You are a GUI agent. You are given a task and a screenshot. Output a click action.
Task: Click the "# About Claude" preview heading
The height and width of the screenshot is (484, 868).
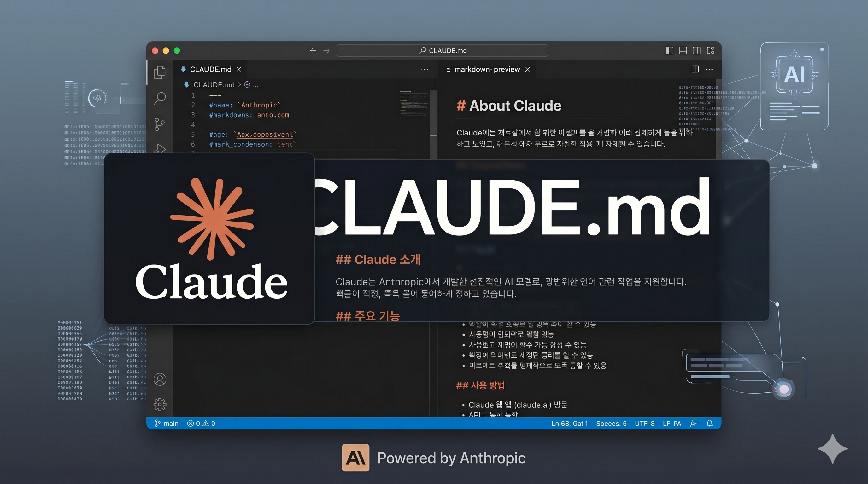pyautogui.click(x=509, y=106)
